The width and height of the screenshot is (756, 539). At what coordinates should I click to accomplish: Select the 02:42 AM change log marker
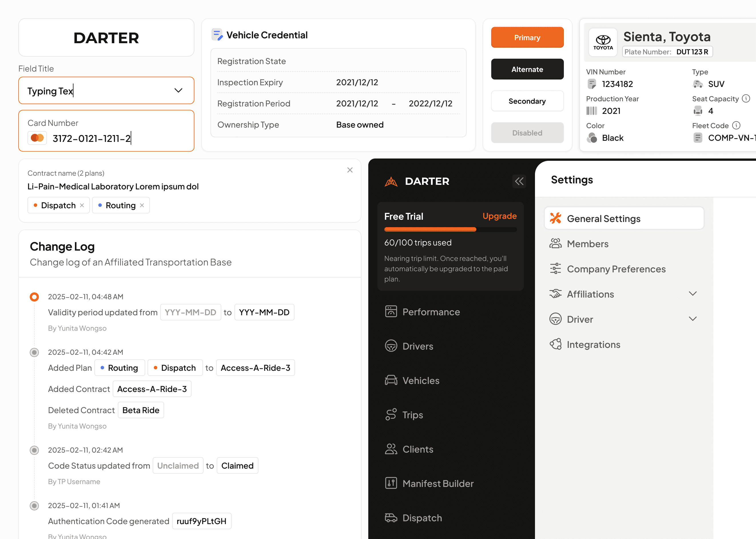(x=34, y=450)
